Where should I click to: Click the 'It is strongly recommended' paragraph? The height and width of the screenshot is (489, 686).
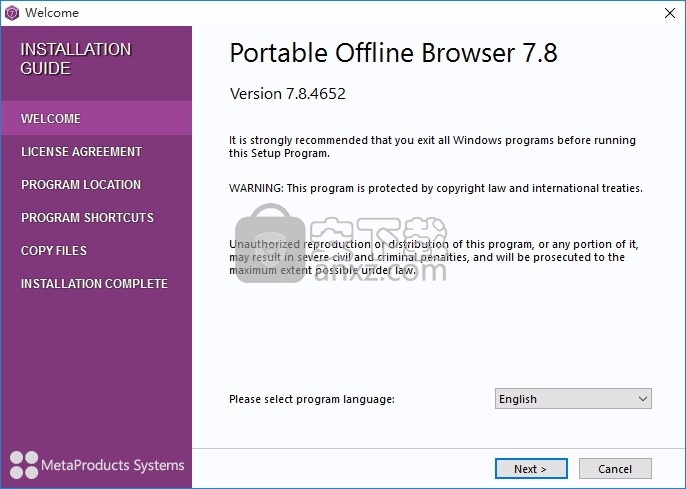pos(432,147)
